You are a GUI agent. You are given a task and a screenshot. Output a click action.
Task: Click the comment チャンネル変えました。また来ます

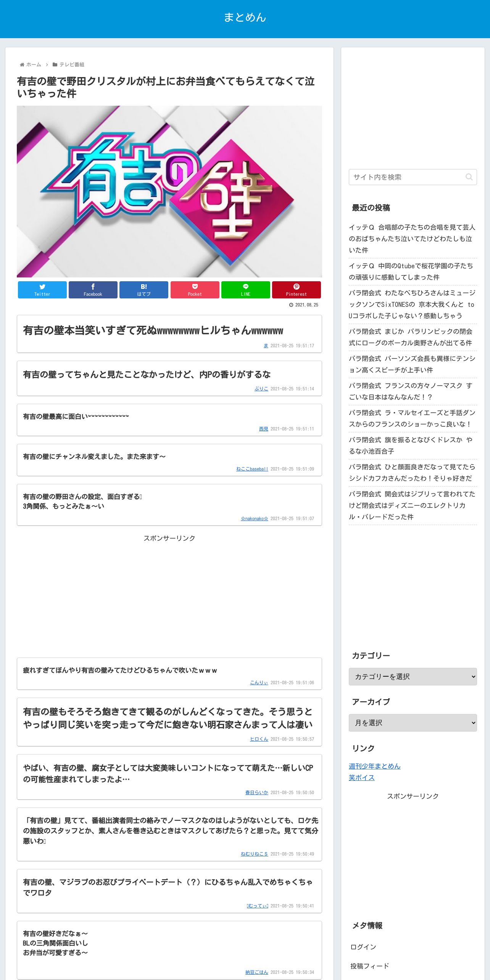pyautogui.click(x=94, y=456)
